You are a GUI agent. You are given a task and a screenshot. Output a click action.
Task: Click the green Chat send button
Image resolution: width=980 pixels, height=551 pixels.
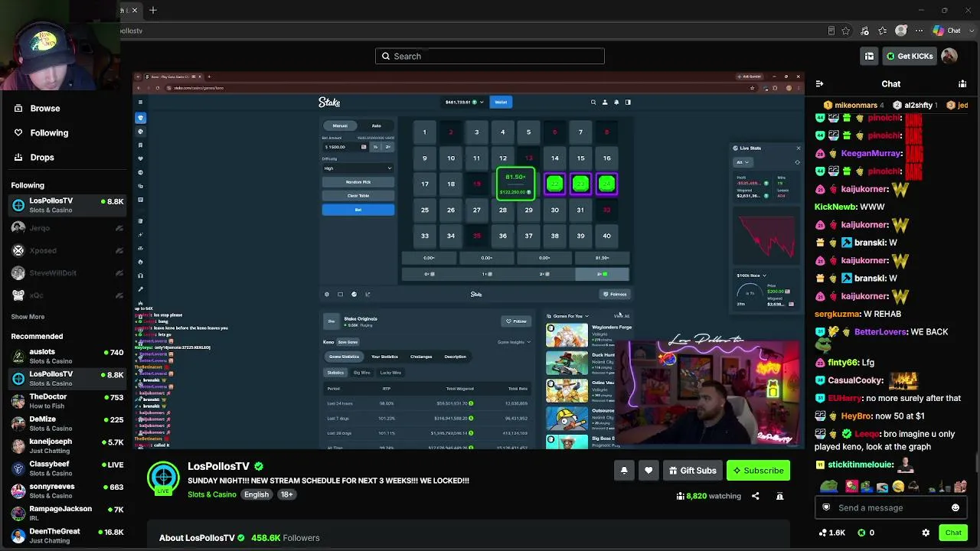[x=953, y=533]
